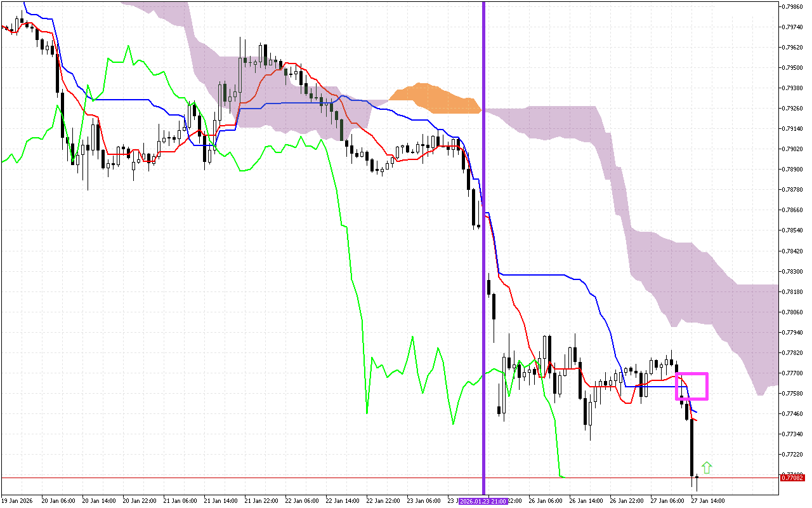Click the 22 Jan 14:00 time axis label
Screen dimensions: 812x508
coord(343,501)
